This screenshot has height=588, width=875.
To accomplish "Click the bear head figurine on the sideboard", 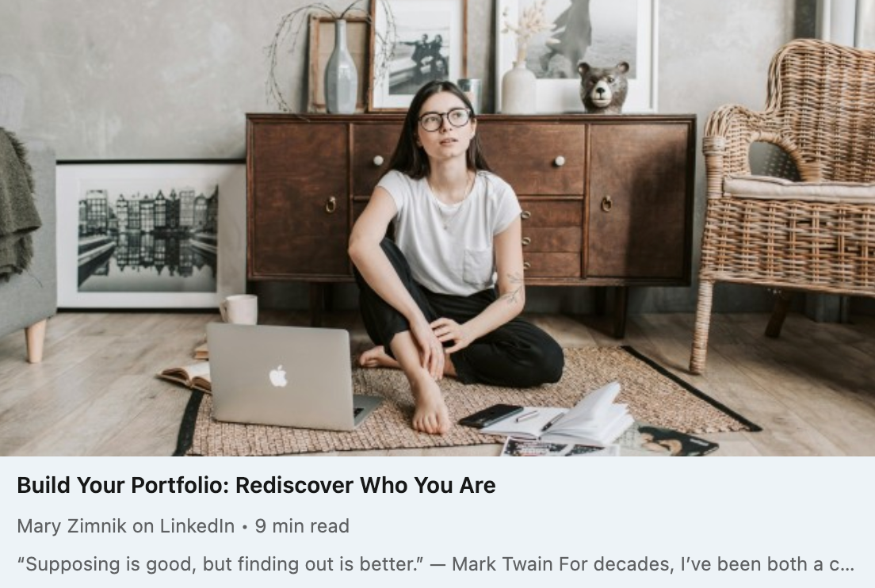I will pyautogui.click(x=603, y=87).
